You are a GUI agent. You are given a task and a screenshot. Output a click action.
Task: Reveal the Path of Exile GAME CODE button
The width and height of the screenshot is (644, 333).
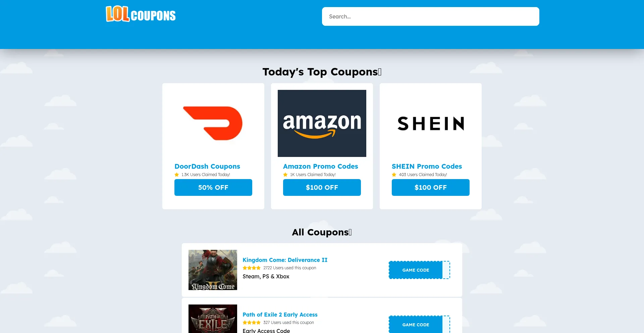pyautogui.click(x=419, y=324)
